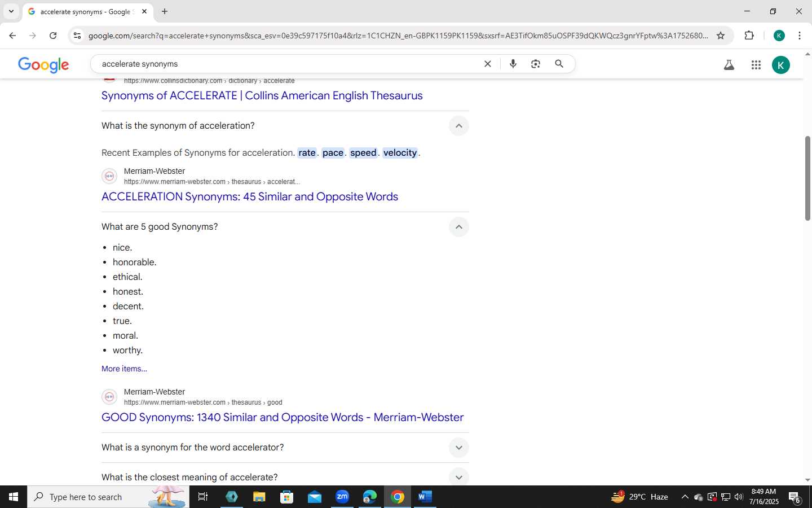Screen dimensions: 812x508
Task: Click the page vertical scrollbar thumb
Action: [x=807, y=178]
